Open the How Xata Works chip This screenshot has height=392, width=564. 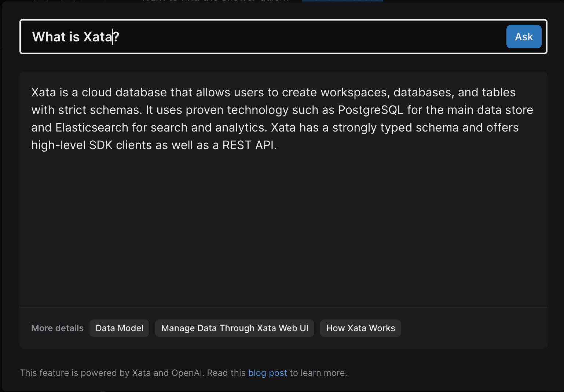[360, 328]
